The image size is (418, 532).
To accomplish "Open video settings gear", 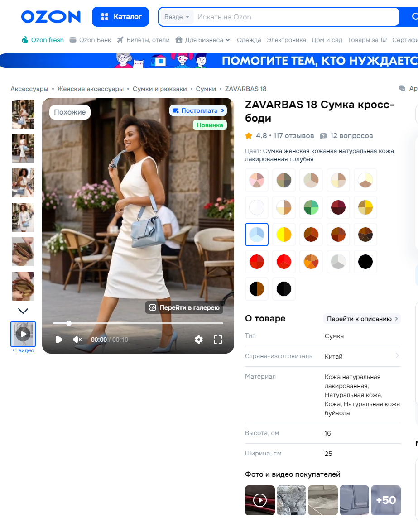I will [x=199, y=340].
